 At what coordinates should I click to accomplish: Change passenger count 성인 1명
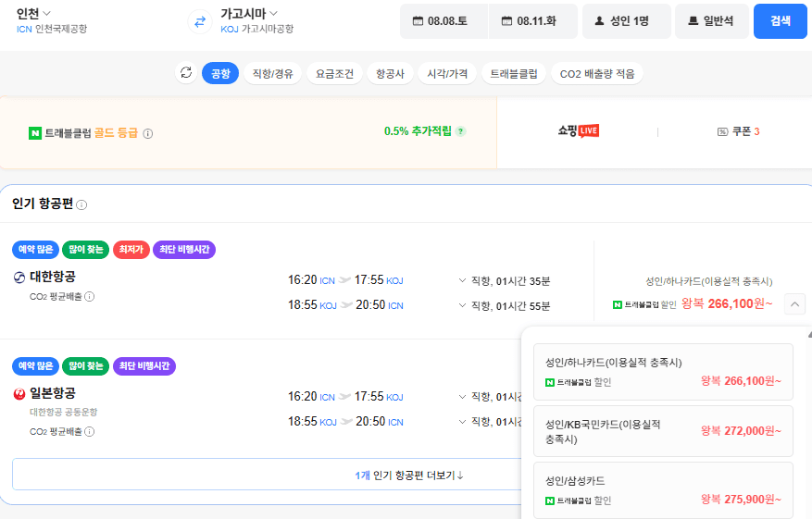pos(627,21)
